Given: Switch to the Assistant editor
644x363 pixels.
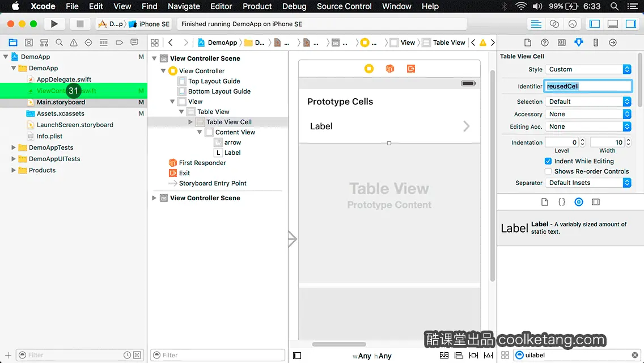Looking at the screenshot, I should (554, 24).
